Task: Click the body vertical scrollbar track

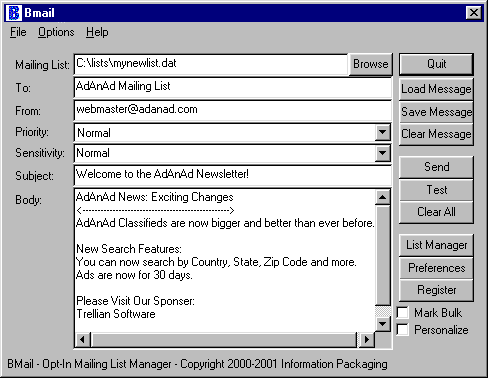Action: click(x=382, y=255)
